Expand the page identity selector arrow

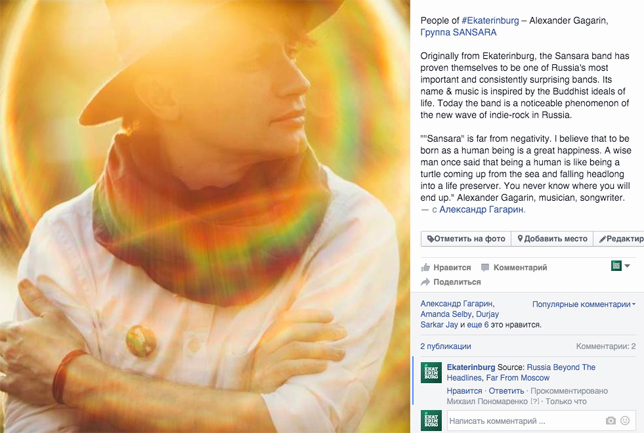tap(627, 266)
